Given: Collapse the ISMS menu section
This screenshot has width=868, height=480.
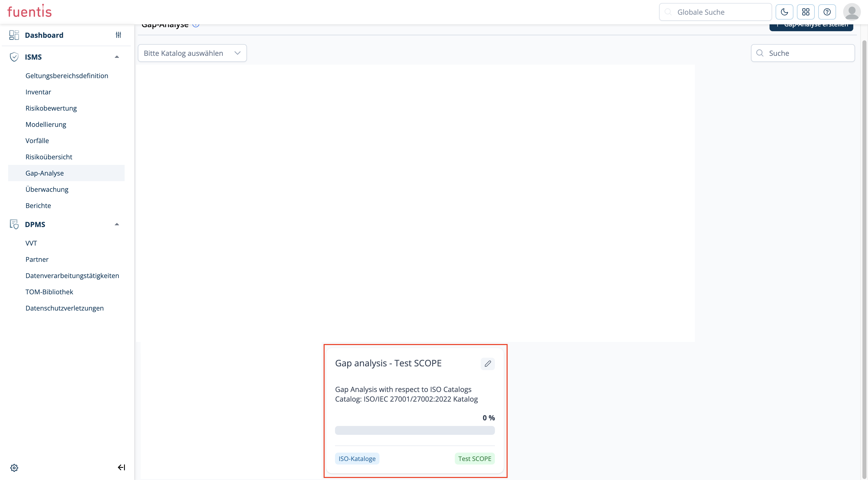Looking at the screenshot, I should (116, 57).
